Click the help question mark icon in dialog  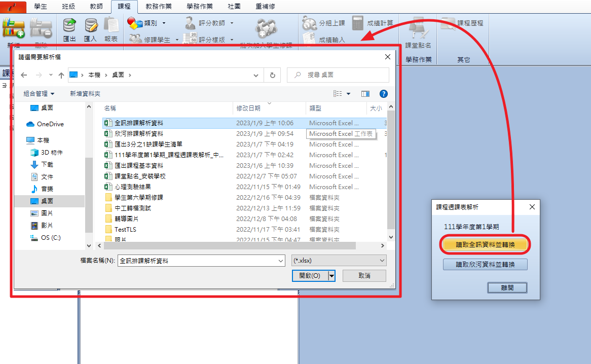384,94
